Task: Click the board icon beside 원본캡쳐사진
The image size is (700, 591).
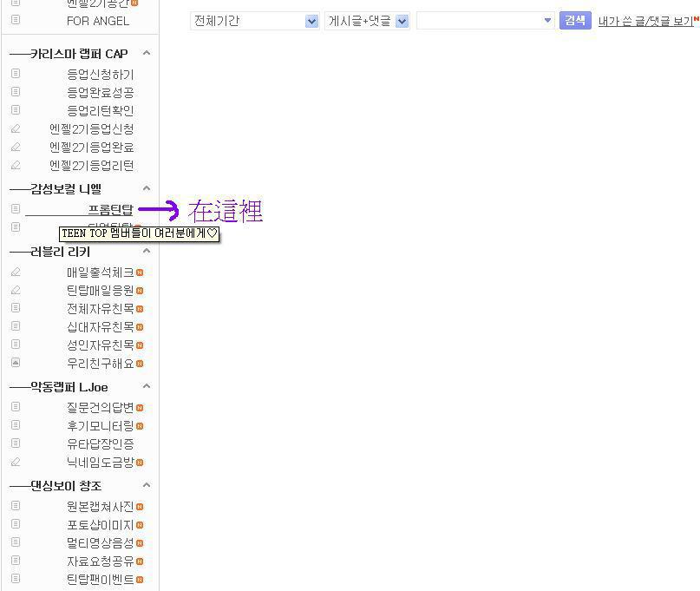Action: coord(16,506)
